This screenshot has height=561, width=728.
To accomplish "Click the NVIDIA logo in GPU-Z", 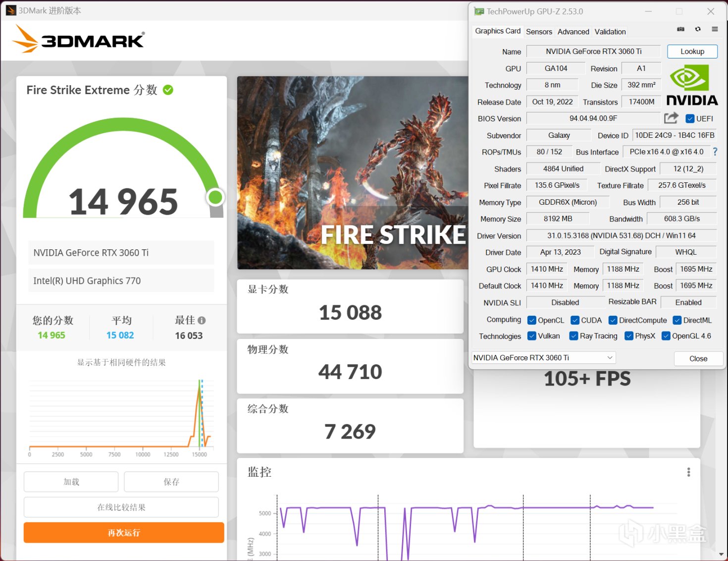I will click(x=692, y=85).
